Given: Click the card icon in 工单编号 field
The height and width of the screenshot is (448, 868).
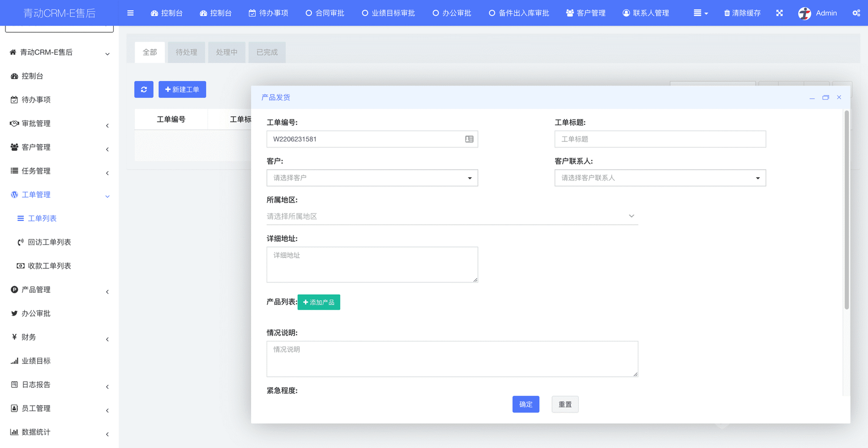Looking at the screenshot, I should coord(469,139).
